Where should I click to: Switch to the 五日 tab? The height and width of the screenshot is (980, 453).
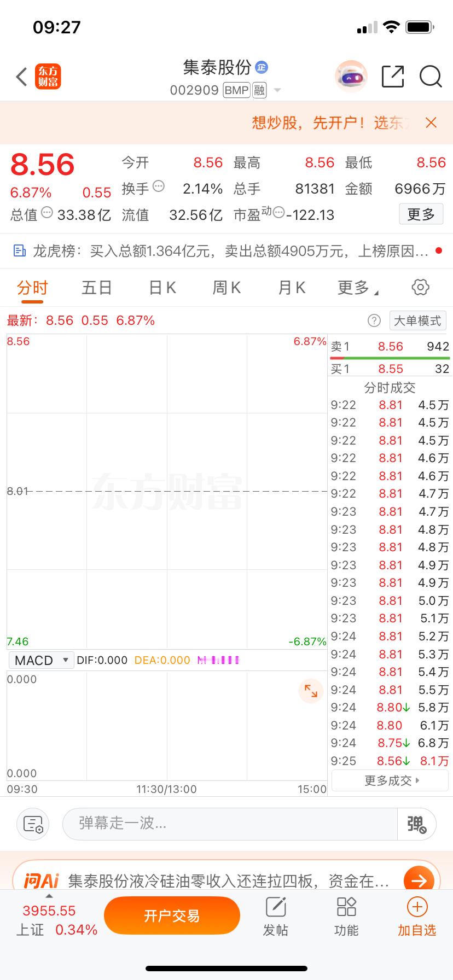[97, 288]
